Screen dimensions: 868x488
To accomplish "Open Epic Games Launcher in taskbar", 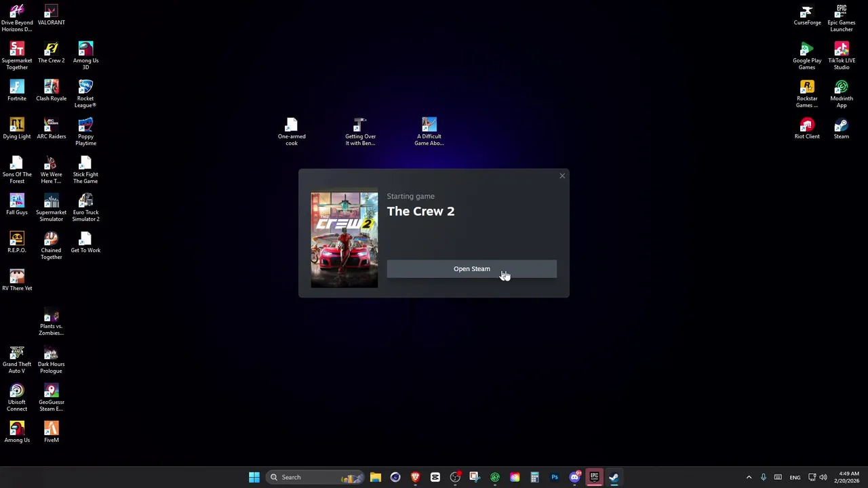I will click(594, 477).
